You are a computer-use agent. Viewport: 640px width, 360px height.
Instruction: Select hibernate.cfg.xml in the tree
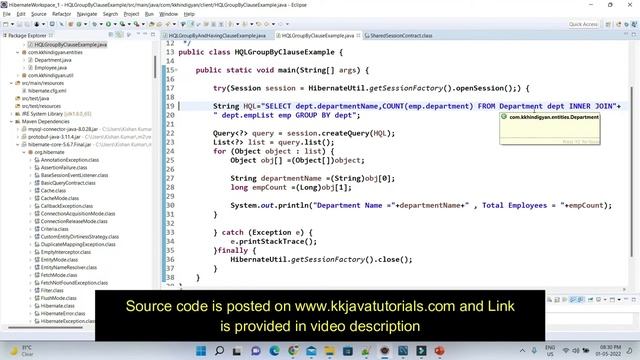[47, 91]
